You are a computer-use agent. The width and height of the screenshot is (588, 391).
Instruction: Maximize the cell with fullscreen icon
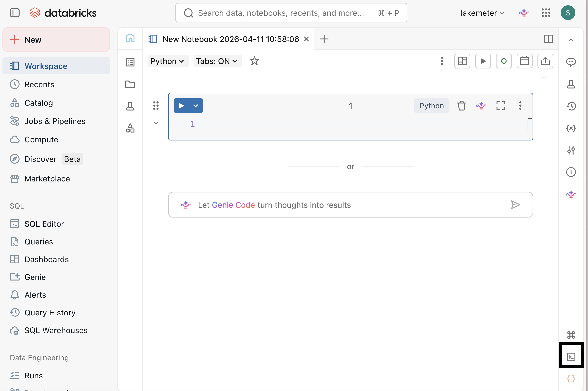[501, 106]
